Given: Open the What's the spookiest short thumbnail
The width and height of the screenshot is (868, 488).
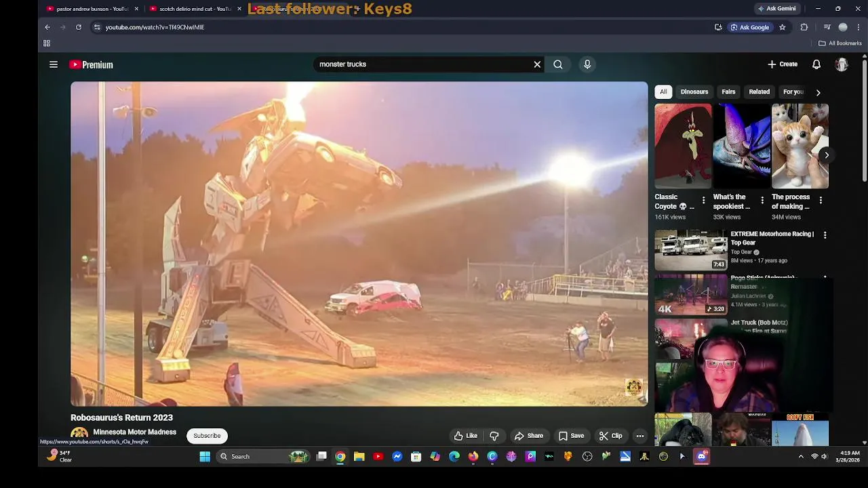Looking at the screenshot, I should coord(741,146).
